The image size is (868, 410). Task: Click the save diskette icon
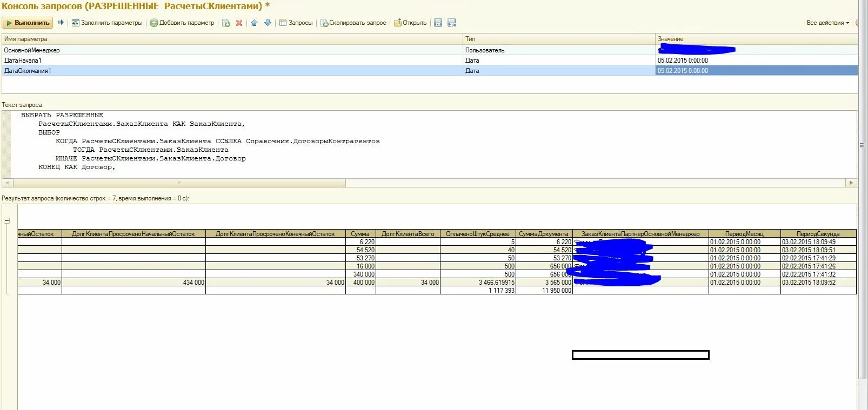coord(438,23)
